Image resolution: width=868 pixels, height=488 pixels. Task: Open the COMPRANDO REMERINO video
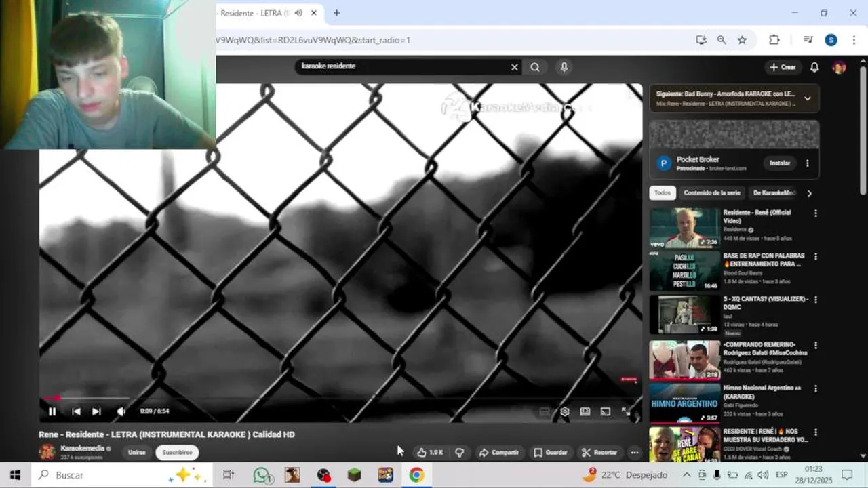pos(685,360)
